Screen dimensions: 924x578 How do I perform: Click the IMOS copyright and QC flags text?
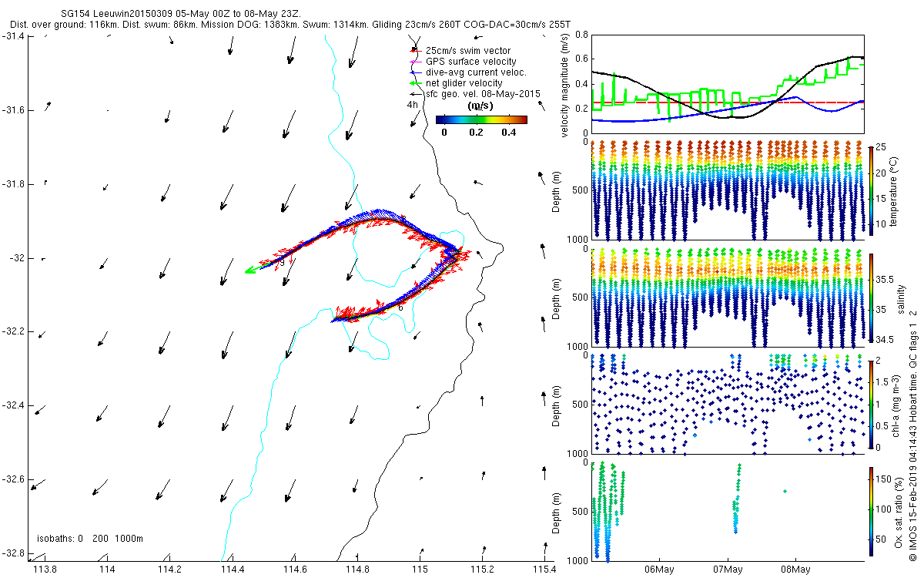pos(913,435)
